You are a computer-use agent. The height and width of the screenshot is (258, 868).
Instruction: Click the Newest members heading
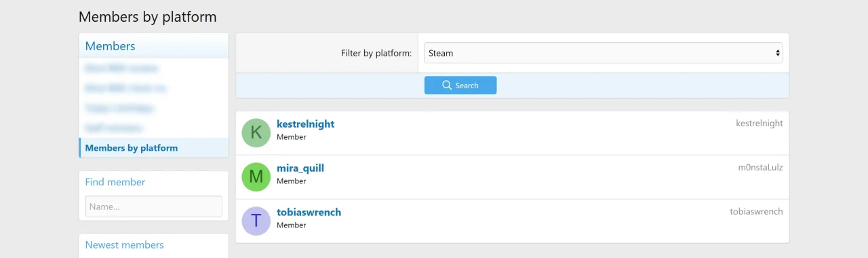pos(124,245)
